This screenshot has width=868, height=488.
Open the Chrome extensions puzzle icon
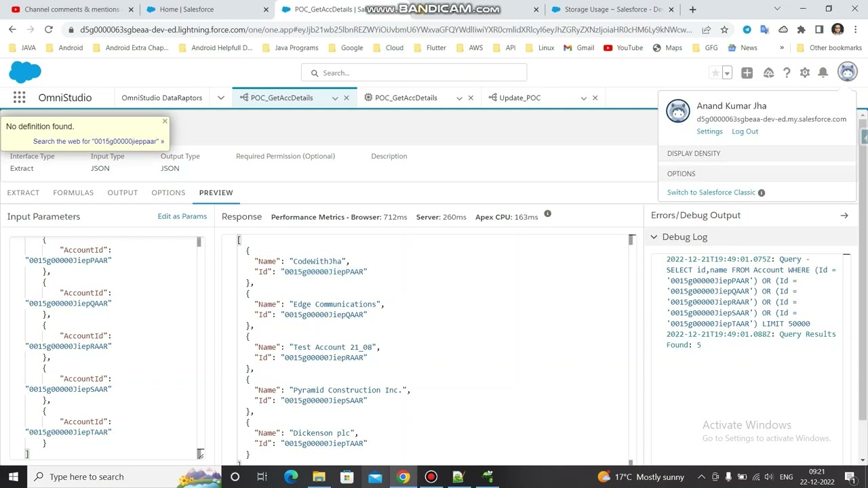click(x=801, y=29)
